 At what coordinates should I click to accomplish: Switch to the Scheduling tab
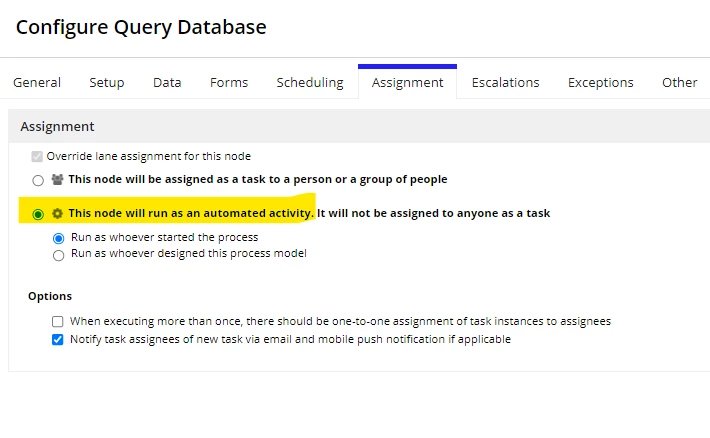pyautogui.click(x=310, y=82)
